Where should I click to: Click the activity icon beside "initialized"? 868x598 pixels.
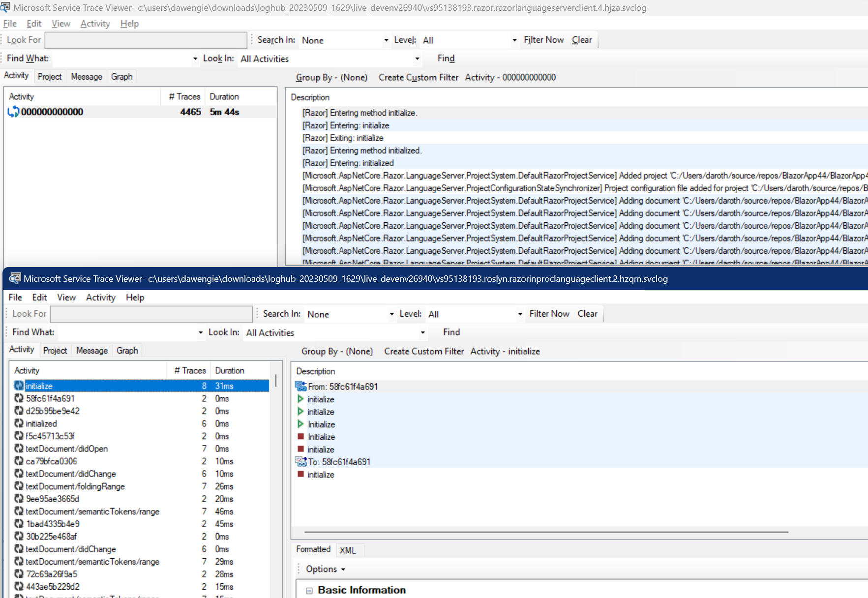[19, 423]
